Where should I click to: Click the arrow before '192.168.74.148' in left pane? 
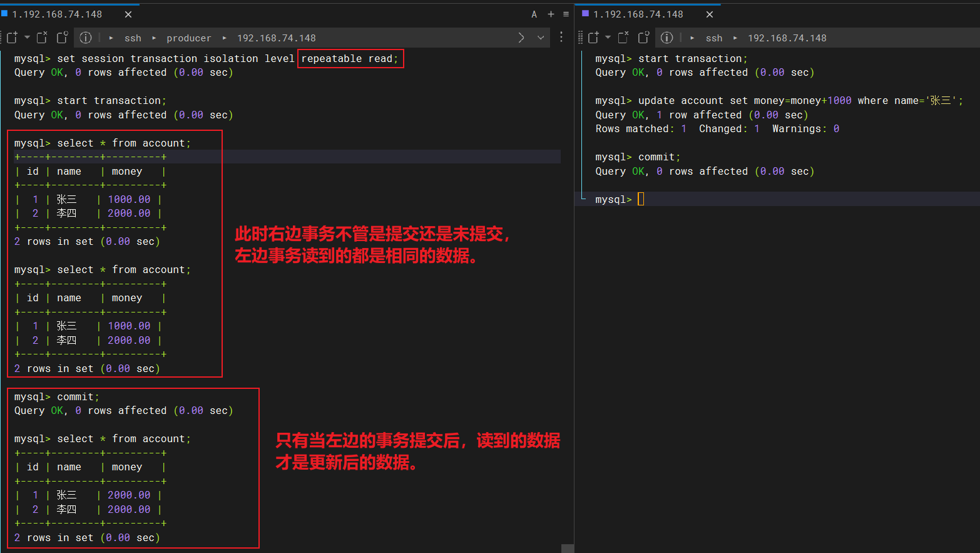tap(225, 38)
